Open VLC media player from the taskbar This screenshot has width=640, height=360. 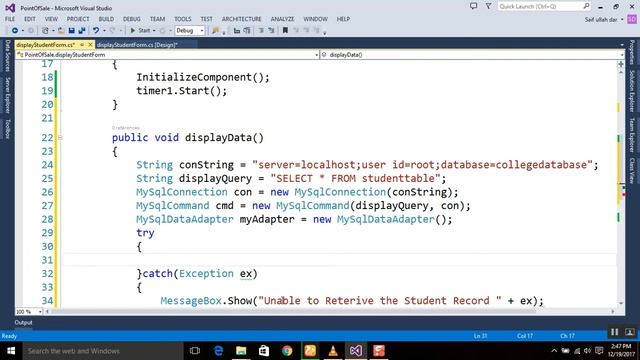[333, 351]
